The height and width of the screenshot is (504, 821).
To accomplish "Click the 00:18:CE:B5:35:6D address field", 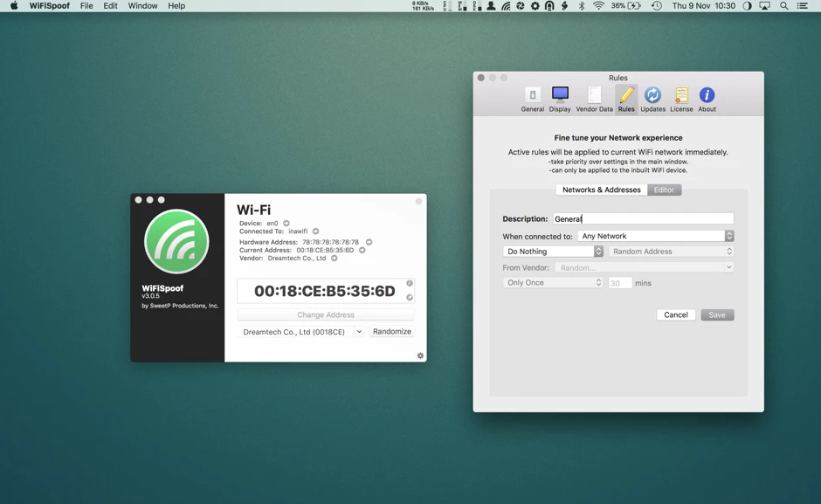I will pos(325,291).
